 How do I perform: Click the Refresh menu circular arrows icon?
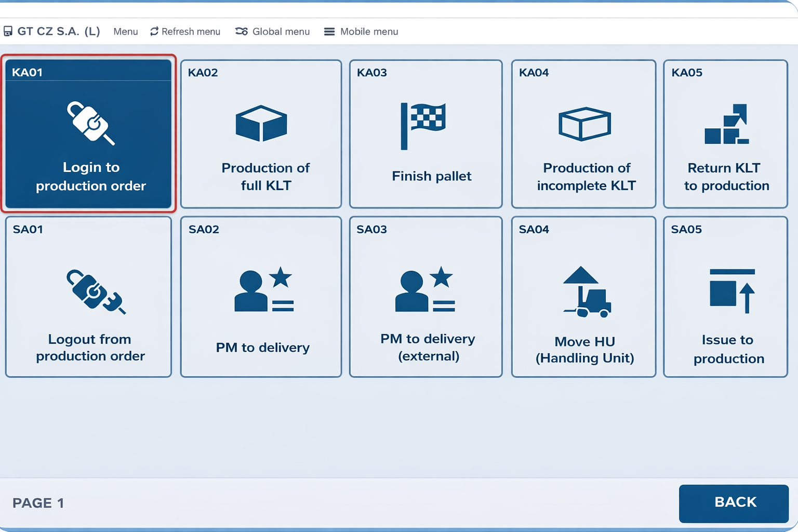pyautogui.click(x=154, y=32)
